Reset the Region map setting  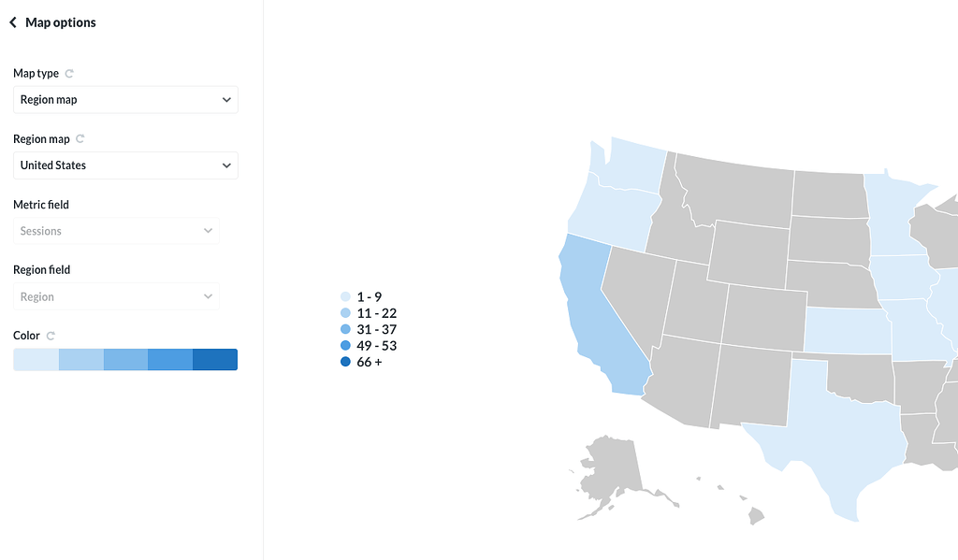(80, 139)
